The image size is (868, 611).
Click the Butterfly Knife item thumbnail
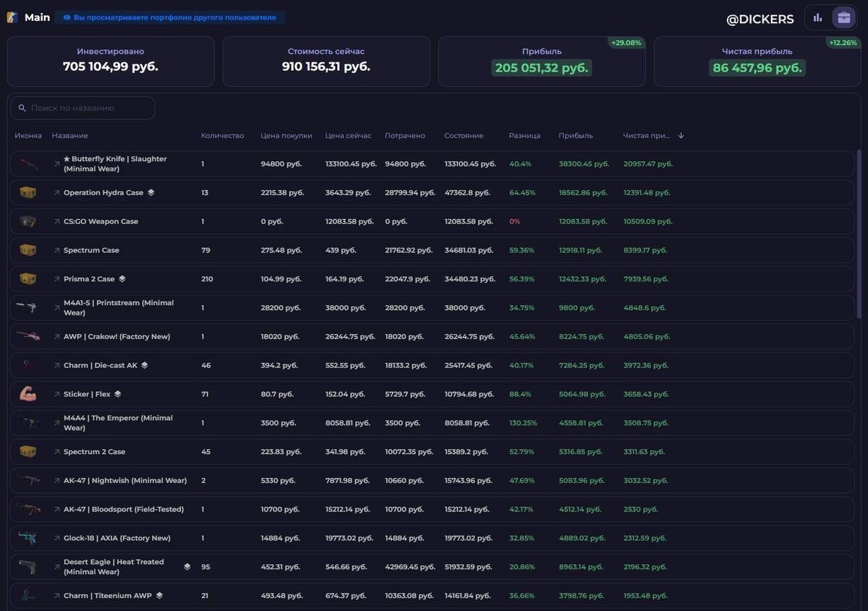pyautogui.click(x=28, y=164)
